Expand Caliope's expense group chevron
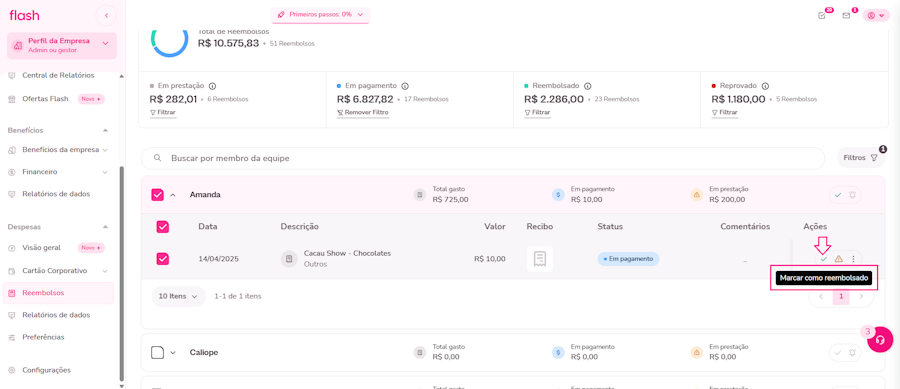Image resolution: width=900 pixels, height=389 pixels. point(173,352)
